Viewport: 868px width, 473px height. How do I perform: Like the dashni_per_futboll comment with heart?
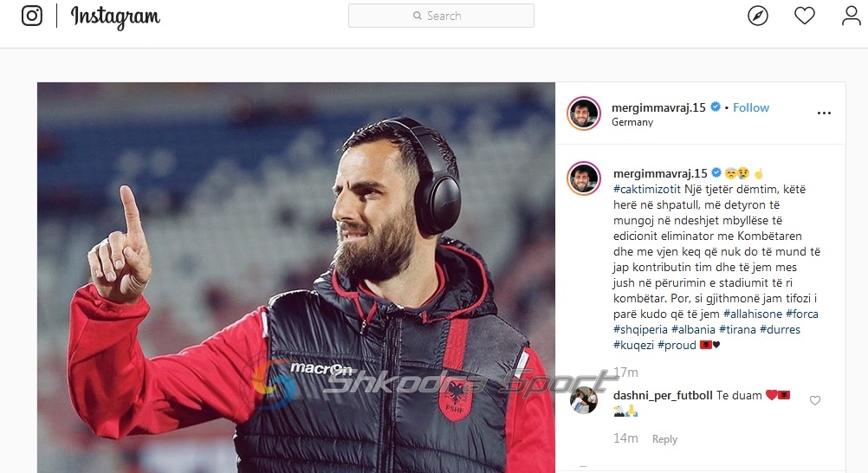pyautogui.click(x=815, y=400)
